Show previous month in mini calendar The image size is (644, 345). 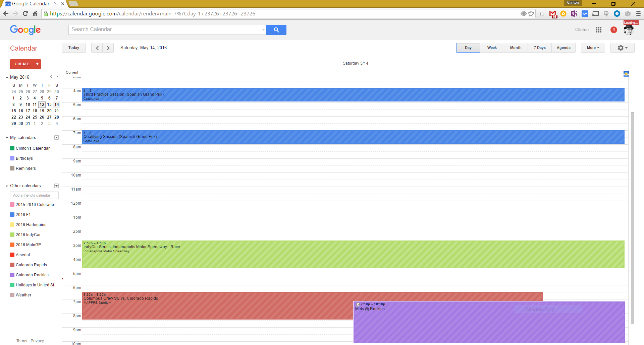[51, 77]
